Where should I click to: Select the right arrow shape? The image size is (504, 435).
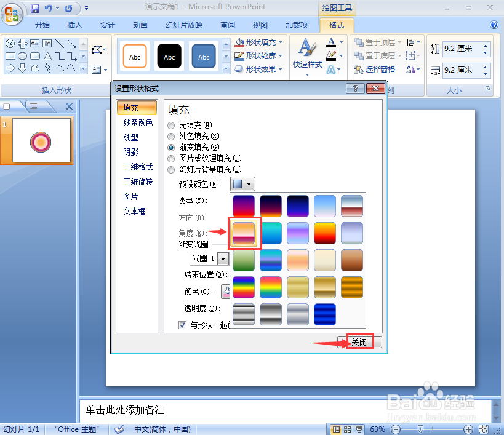tap(10, 68)
